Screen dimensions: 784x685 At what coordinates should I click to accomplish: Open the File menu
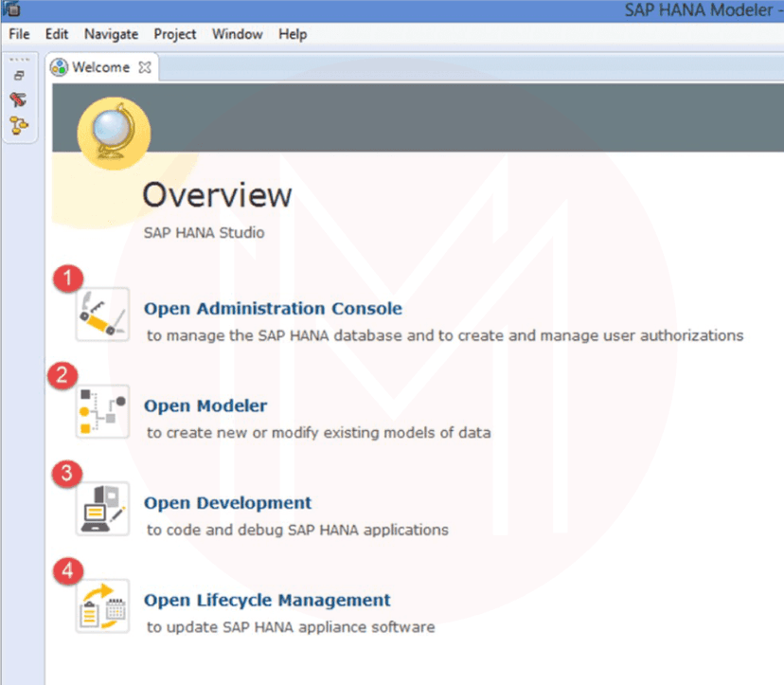click(x=19, y=34)
